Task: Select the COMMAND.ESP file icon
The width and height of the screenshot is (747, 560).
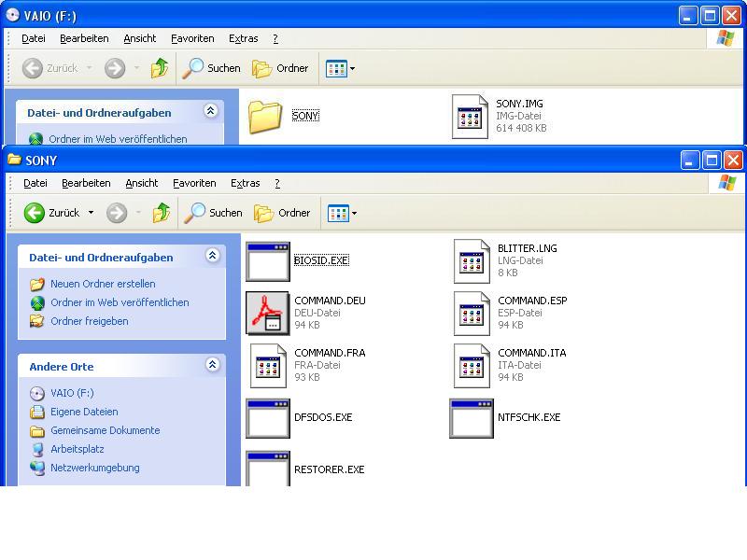Action: [472, 314]
